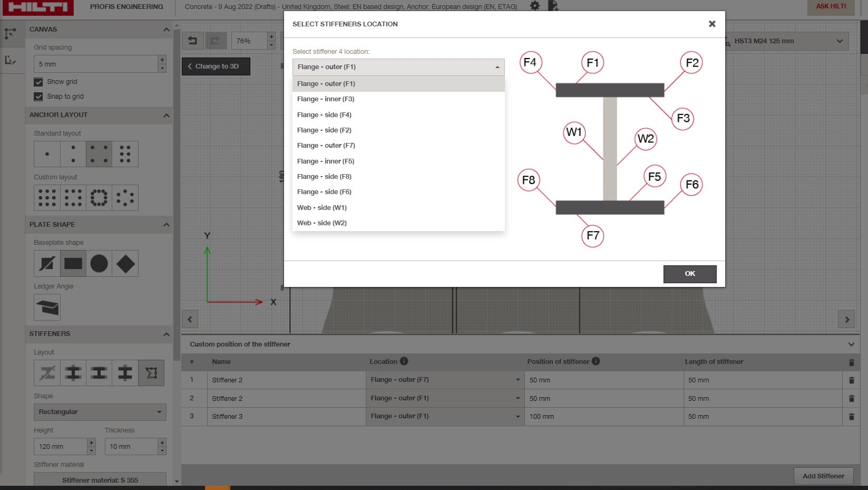
Task: Open the settings gear icon in header
Action: (535, 6)
